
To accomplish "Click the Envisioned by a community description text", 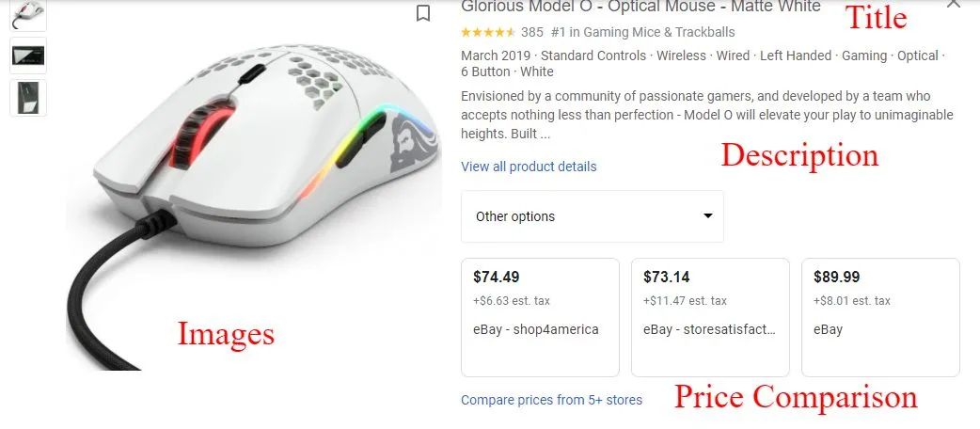I will (x=706, y=115).
